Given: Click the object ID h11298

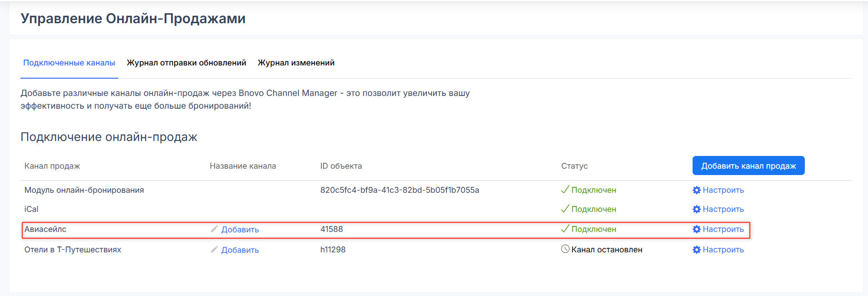Looking at the screenshot, I should pyautogui.click(x=333, y=250).
